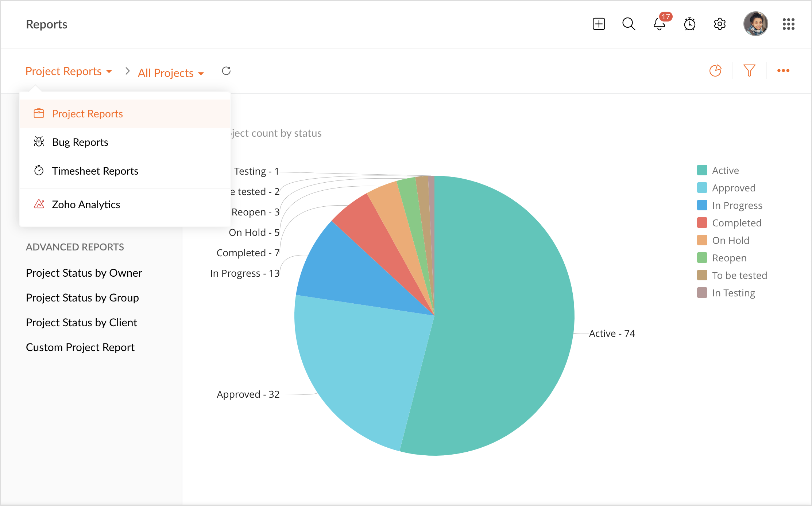
Task: Choose Timesheet Reports menu entry
Action: (95, 171)
